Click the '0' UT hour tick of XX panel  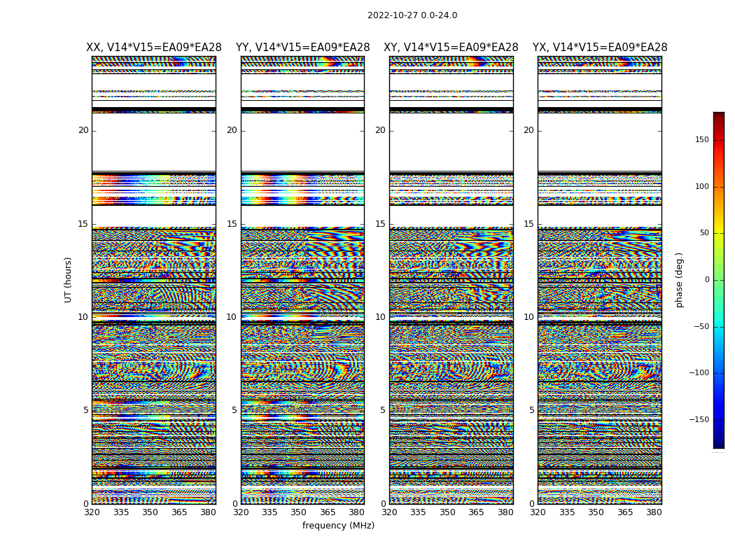(86, 504)
